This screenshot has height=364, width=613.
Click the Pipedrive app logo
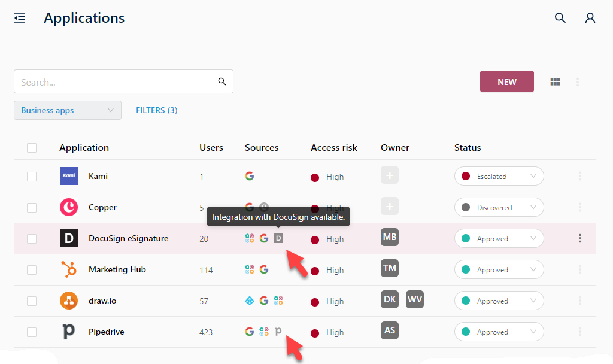pyautogui.click(x=69, y=332)
